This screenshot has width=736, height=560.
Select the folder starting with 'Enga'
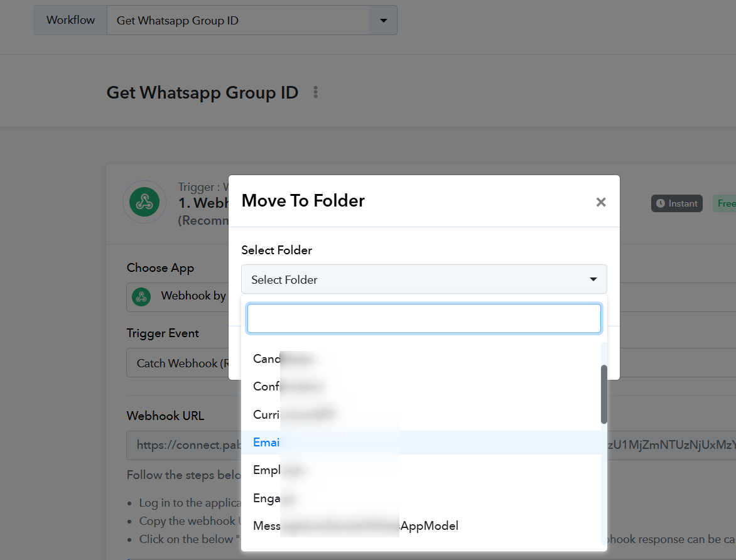coord(421,498)
